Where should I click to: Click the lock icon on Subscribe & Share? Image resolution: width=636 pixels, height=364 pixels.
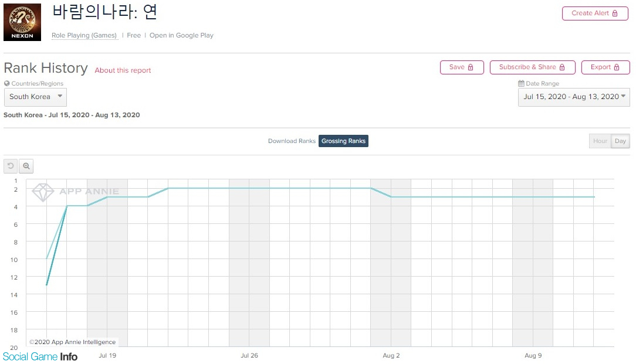pos(562,67)
